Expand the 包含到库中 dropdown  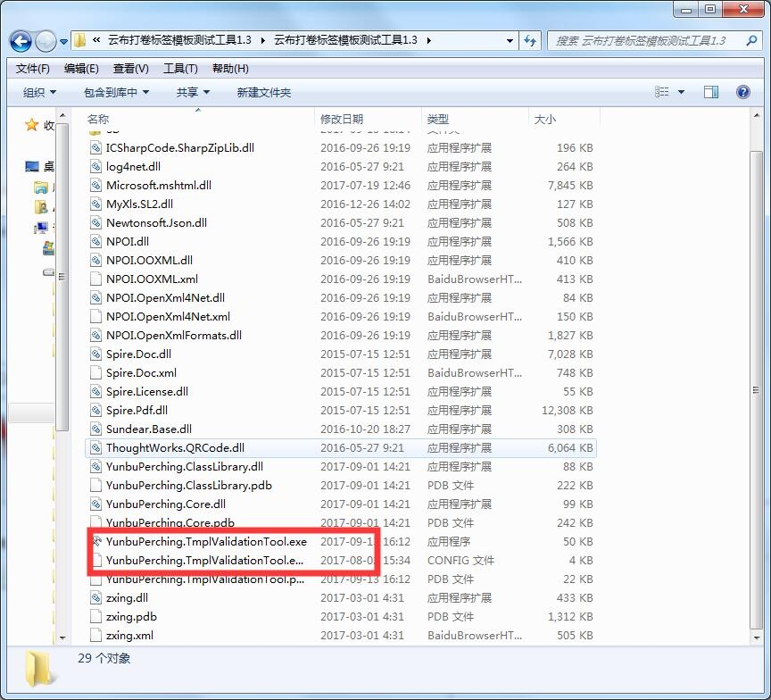tap(116, 92)
